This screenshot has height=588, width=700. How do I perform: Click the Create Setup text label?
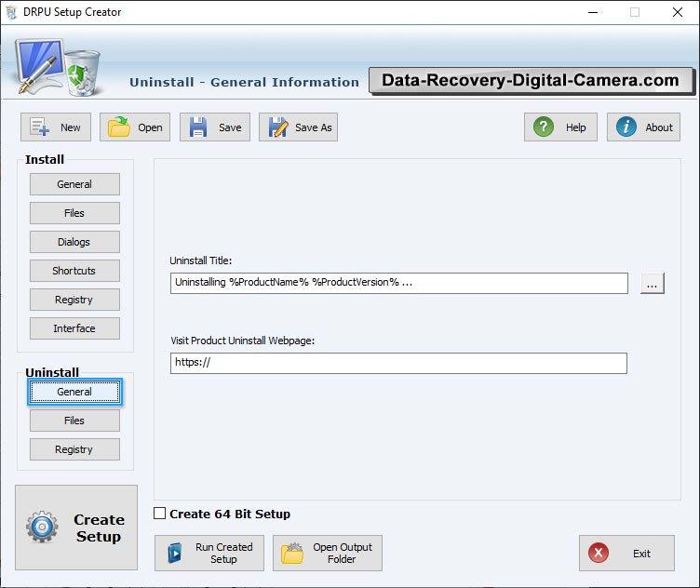[99, 528]
